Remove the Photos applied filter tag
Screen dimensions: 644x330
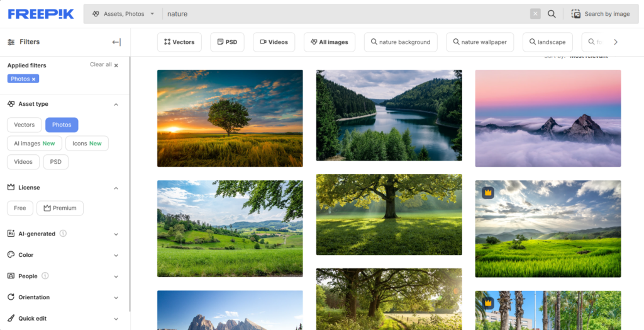(x=34, y=79)
